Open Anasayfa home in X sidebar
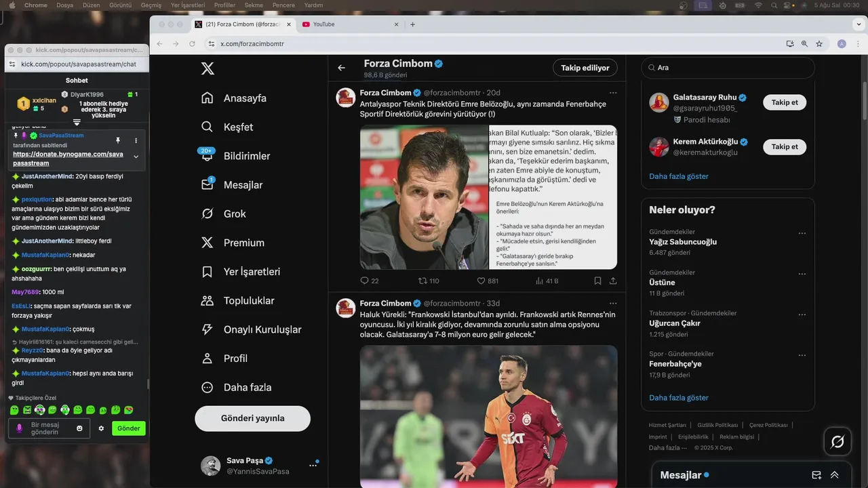The width and height of the screenshot is (868, 488). click(x=234, y=98)
